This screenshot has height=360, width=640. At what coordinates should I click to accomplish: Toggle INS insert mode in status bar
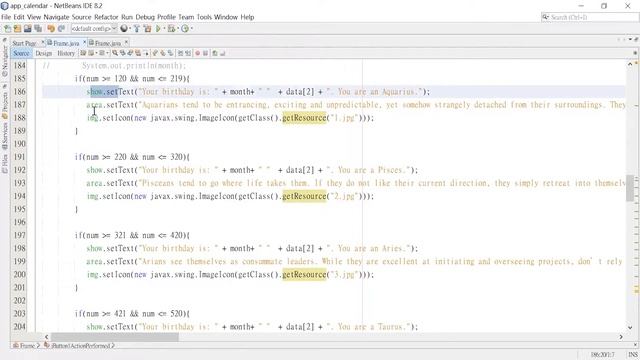click(x=633, y=355)
